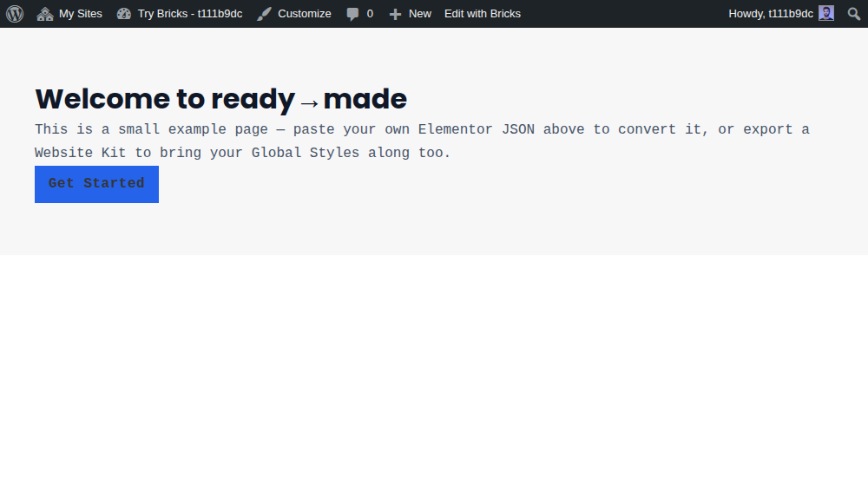Click the Customize paintbrush icon
868x486 pixels.
[x=264, y=14]
